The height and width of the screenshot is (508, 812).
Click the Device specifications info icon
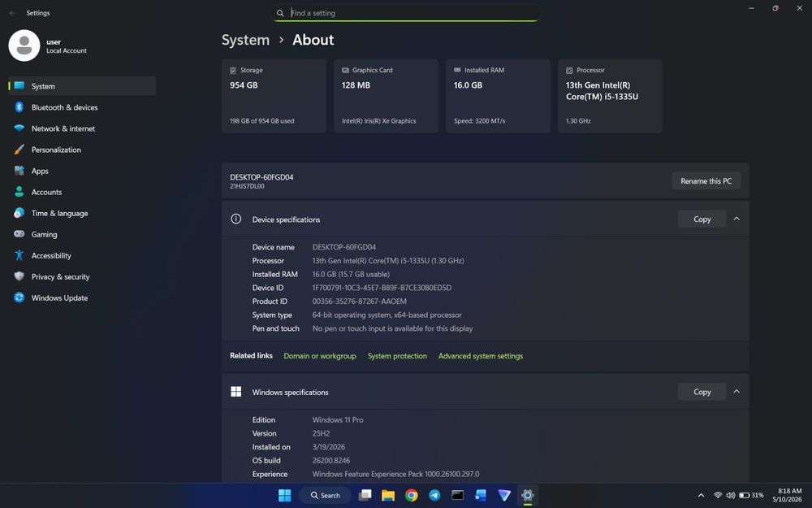tap(235, 219)
